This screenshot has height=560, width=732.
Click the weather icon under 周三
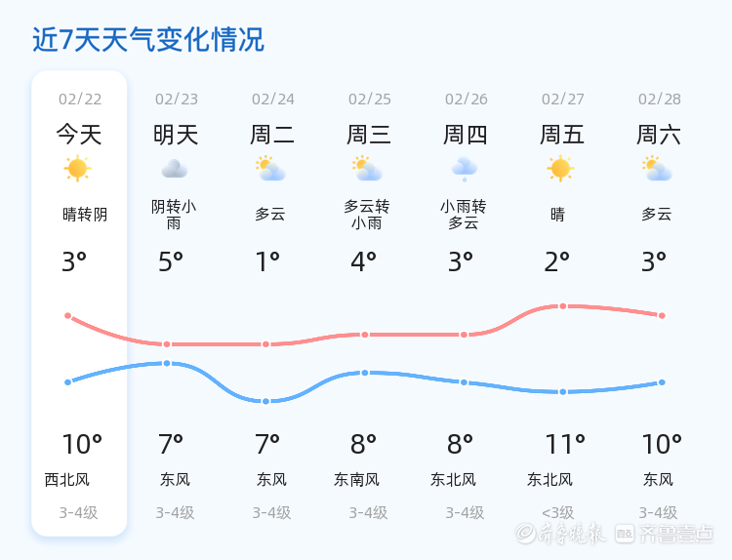[x=367, y=169]
